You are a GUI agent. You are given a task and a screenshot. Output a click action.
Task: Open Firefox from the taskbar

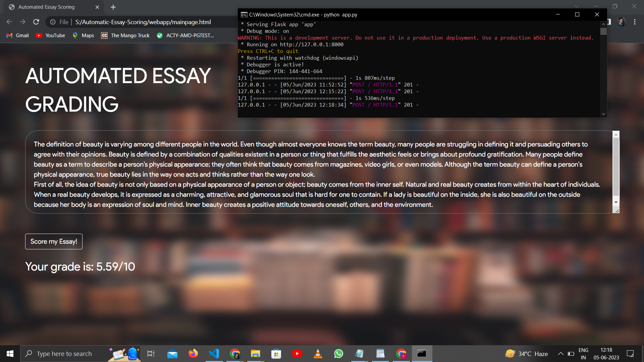coord(193,353)
